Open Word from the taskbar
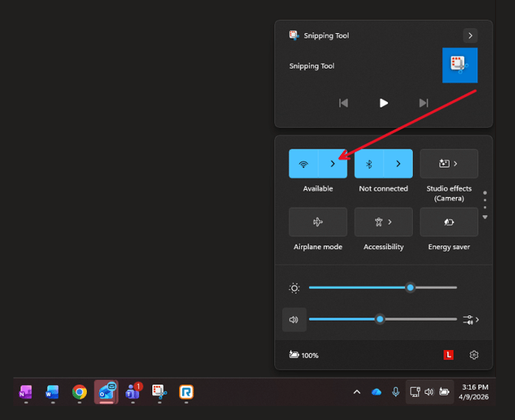 click(52, 392)
